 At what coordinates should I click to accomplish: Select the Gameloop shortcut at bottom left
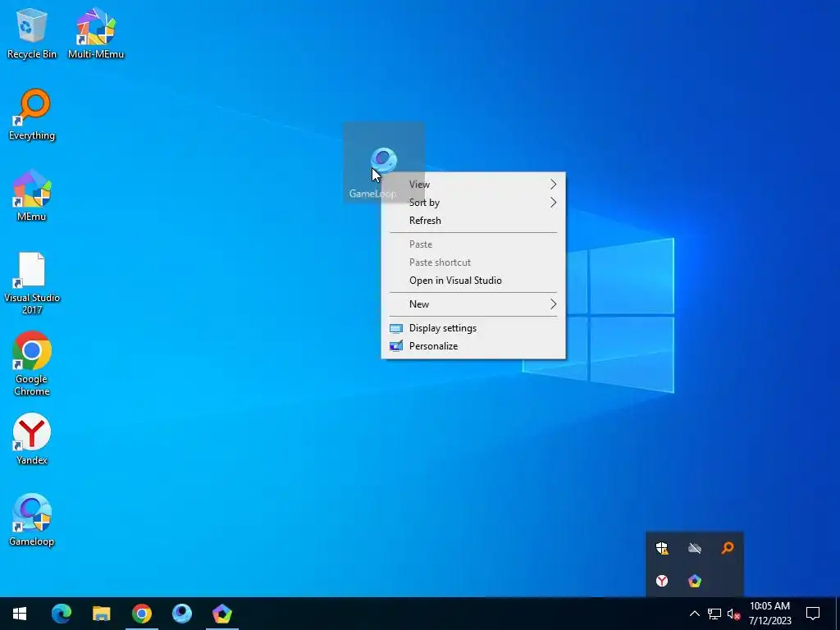pos(32,519)
